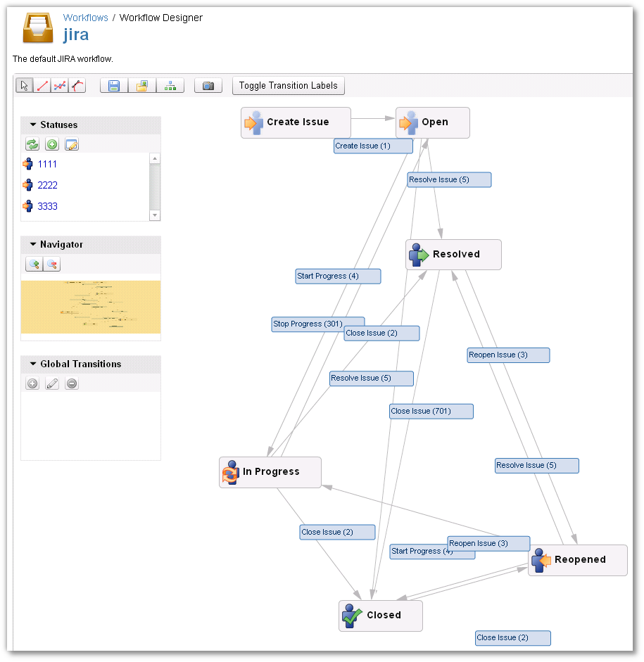
Task: Take a workflow snapshot with camera icon
Action: 208,86
